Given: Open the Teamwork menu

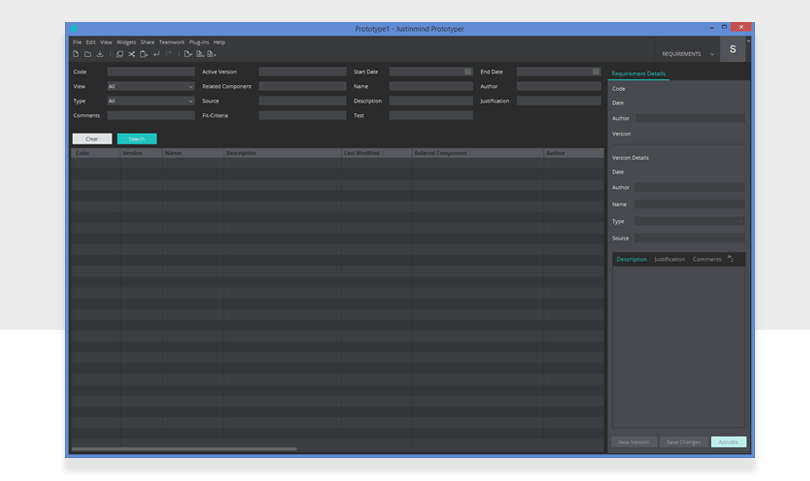Looking at the screenshot, I should [172, 42].
